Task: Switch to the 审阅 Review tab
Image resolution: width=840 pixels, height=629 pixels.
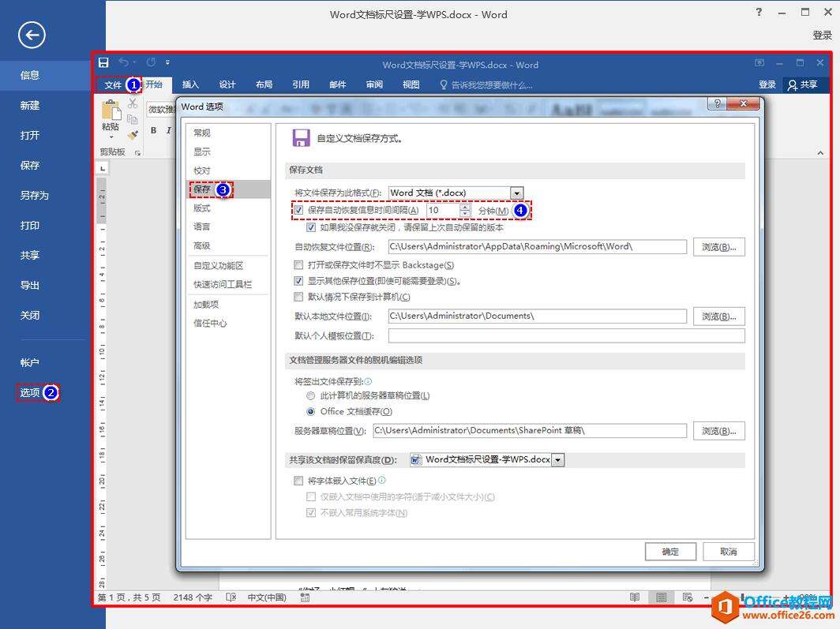Action: pyautogui.click(x=374, y=84)
